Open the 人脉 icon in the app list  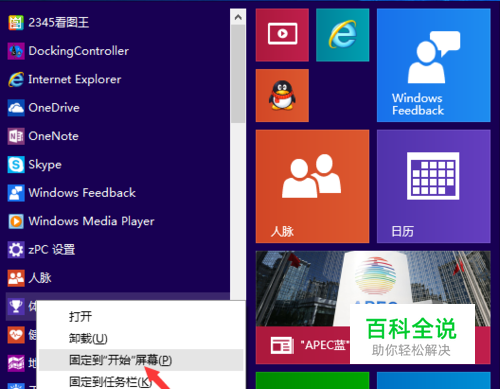tap(16, 278)
